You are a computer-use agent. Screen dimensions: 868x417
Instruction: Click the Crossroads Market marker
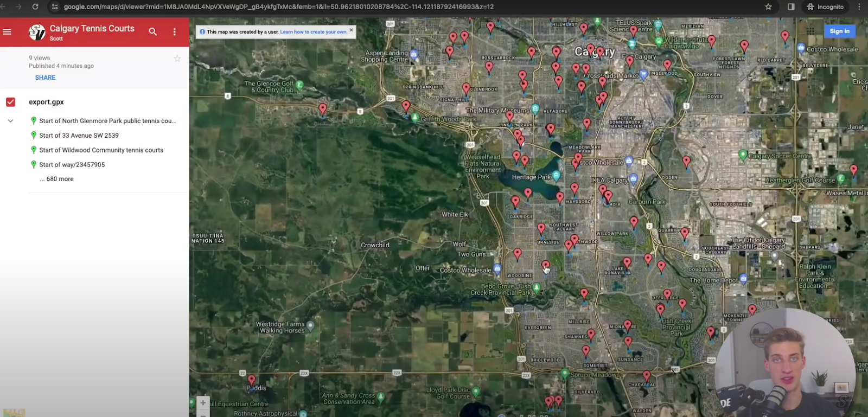tap(643, 74)
